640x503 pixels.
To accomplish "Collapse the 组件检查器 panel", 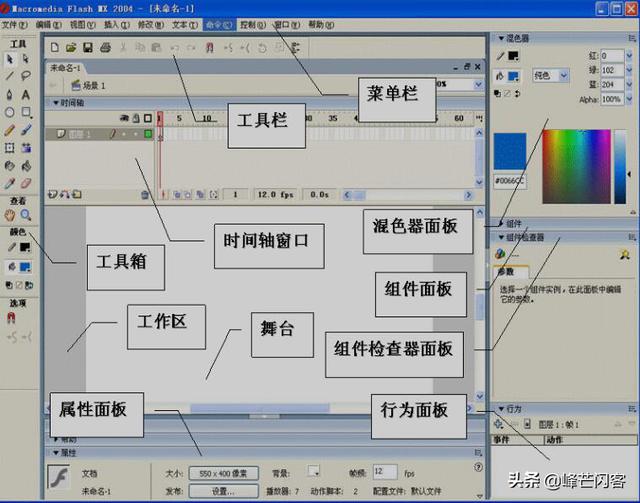I will (x=501, y=237).
